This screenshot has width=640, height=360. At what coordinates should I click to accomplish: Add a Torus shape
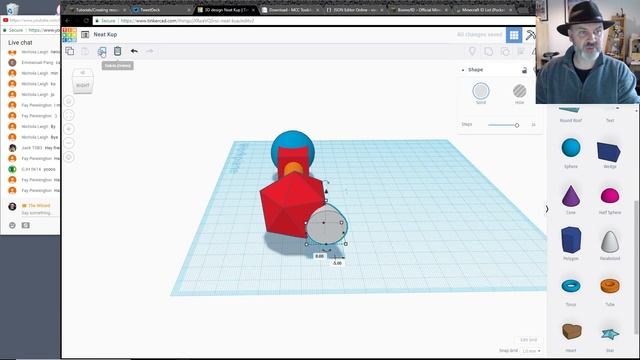click(x=571, y=286)
